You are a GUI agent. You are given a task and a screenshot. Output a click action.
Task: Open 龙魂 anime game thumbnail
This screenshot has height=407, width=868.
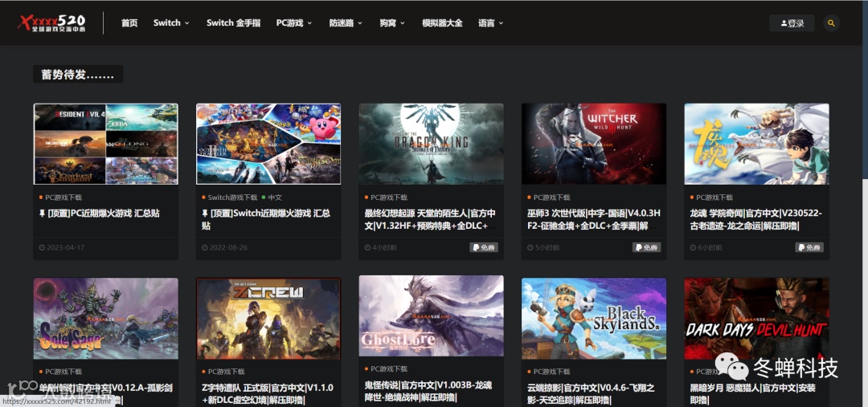(x=757, y=144)
